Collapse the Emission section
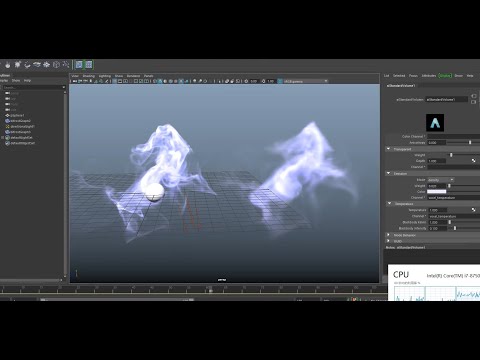The height and width of the screenshot is (360, 480). pyautogui.click(x=388, y=173)
